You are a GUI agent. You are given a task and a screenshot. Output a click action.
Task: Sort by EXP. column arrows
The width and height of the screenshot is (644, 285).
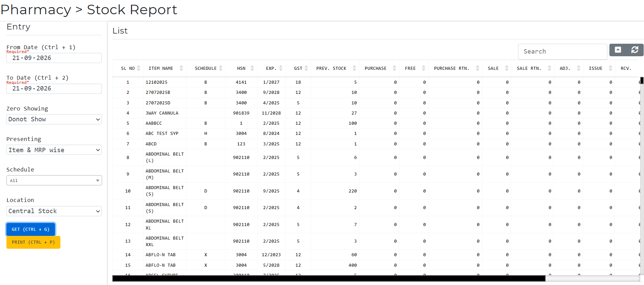click(281, 68)
